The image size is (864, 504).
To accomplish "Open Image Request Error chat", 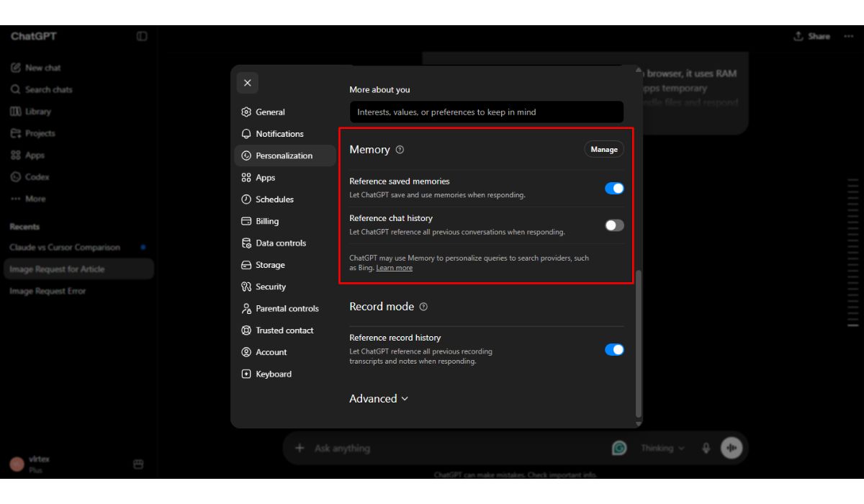I will click(x=79, y=292).
